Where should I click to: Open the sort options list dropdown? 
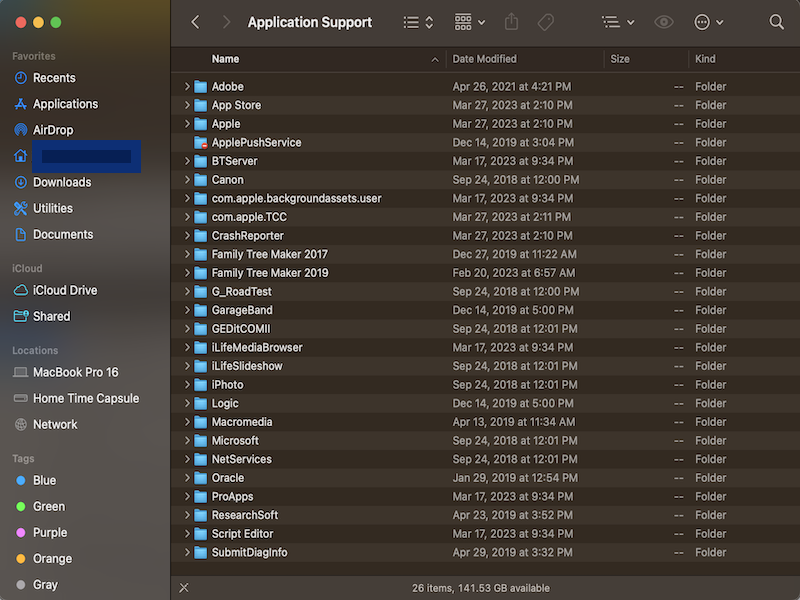[618, 22]
